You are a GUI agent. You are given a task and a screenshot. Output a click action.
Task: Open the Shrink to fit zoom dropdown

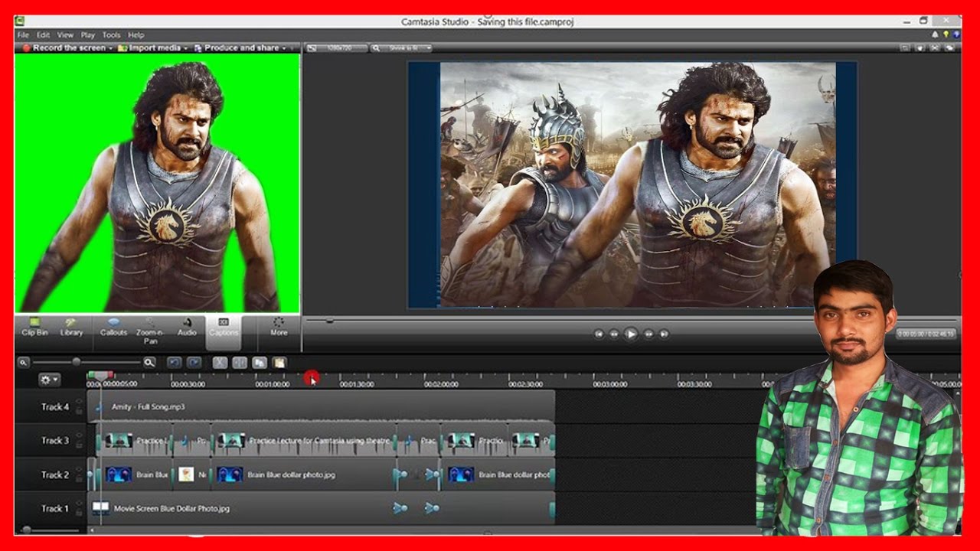coord(401,48)
